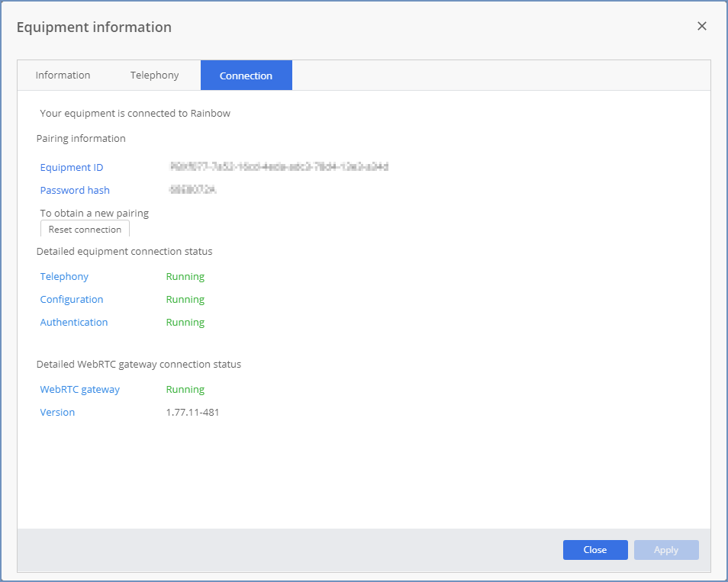Click the blurred Equipment ID value
The width and height of the screenshot is (728, 582).
click(279, 166)
